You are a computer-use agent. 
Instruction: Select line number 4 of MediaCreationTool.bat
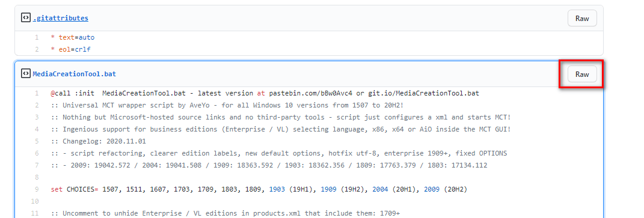(37, 129)
